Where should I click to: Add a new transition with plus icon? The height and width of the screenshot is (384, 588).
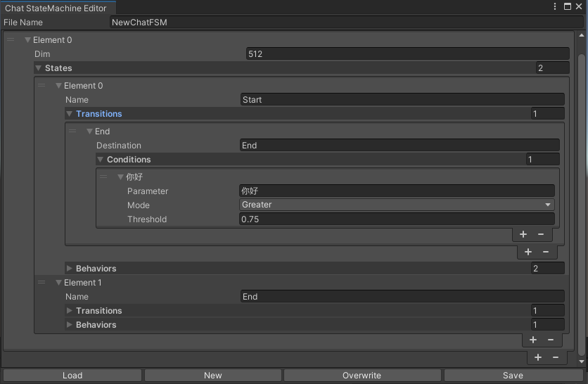pyautogui.click(x=528, y=252)
